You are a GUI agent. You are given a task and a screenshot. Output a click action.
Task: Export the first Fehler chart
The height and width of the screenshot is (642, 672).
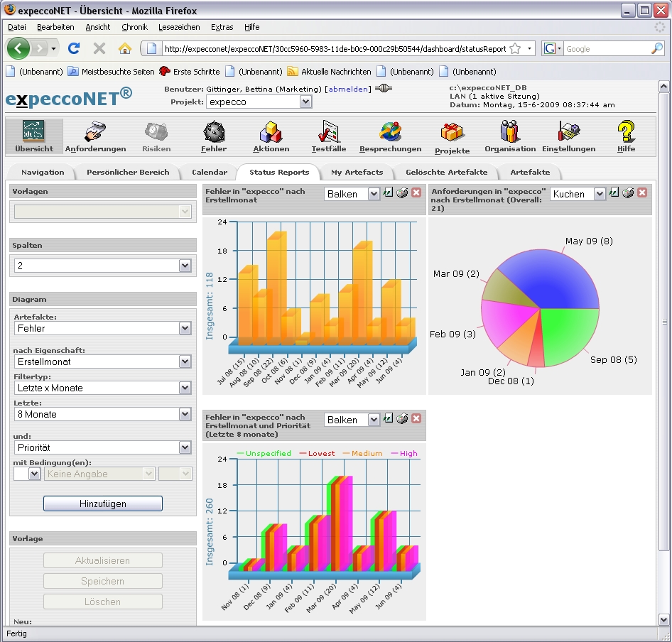(388, 193)
